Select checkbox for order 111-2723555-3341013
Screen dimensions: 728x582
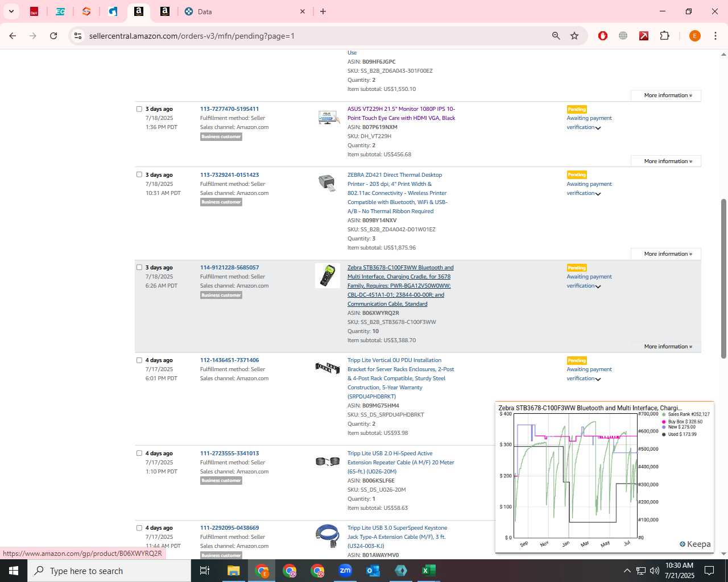pyautogui.click(x=139, y=453)
